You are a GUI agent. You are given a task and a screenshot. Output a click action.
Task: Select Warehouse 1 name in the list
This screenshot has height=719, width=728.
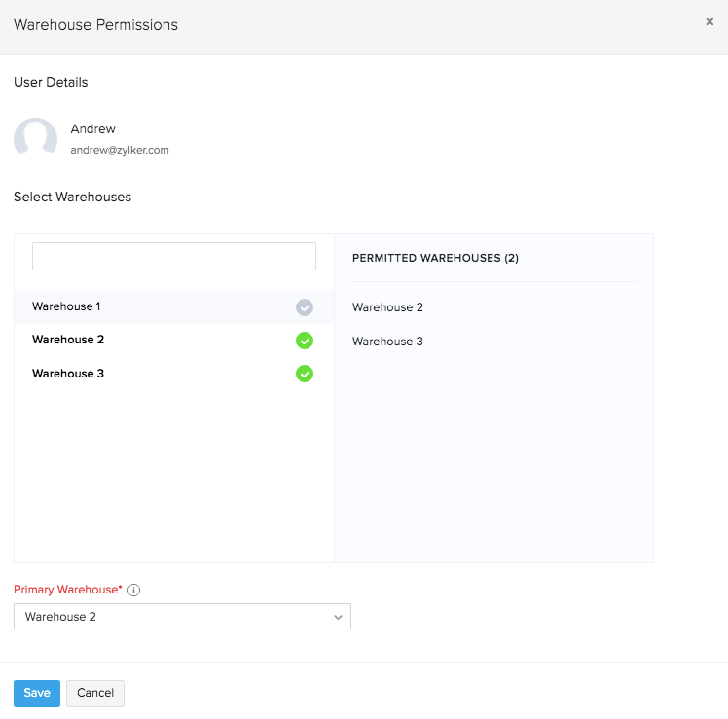click(66, 306)
